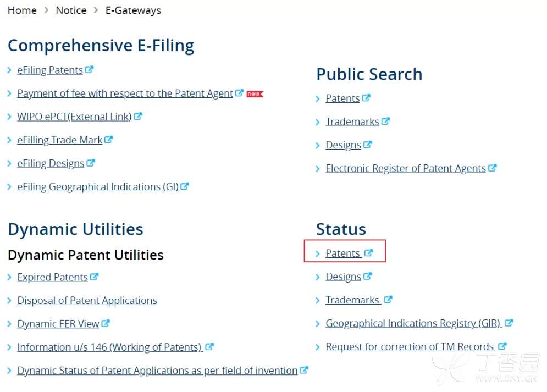Open eFiling Geographical Indications (GI) link

(x=97, y=187)
